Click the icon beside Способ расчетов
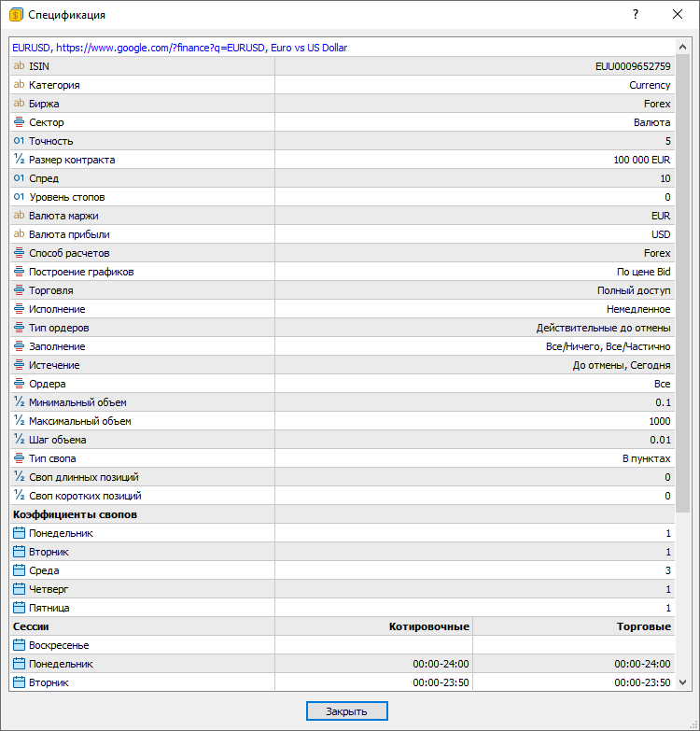Screen dimensions: 700x731 click(x=19, y=253)
